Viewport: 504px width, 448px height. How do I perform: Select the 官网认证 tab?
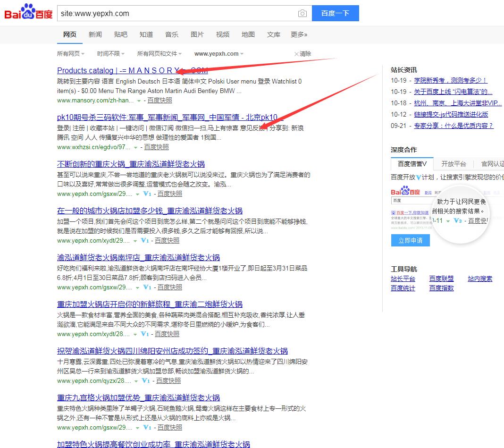click(492, 164)
